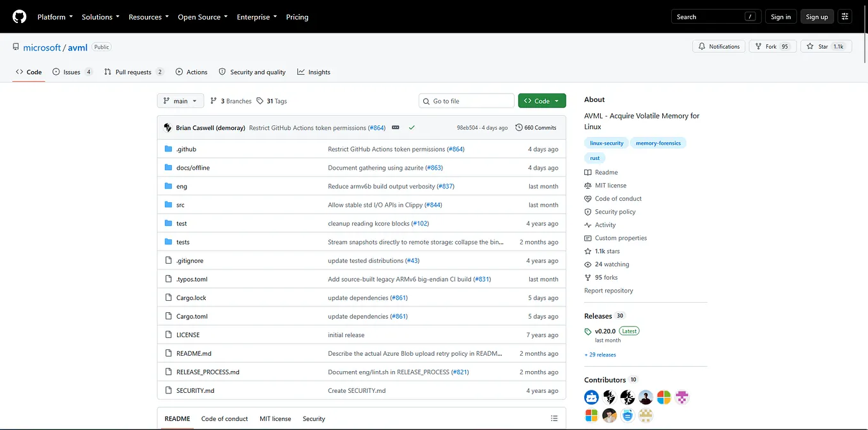Open the Cargo.lock file
The image size is (868, 430).
tap(191, 298)
